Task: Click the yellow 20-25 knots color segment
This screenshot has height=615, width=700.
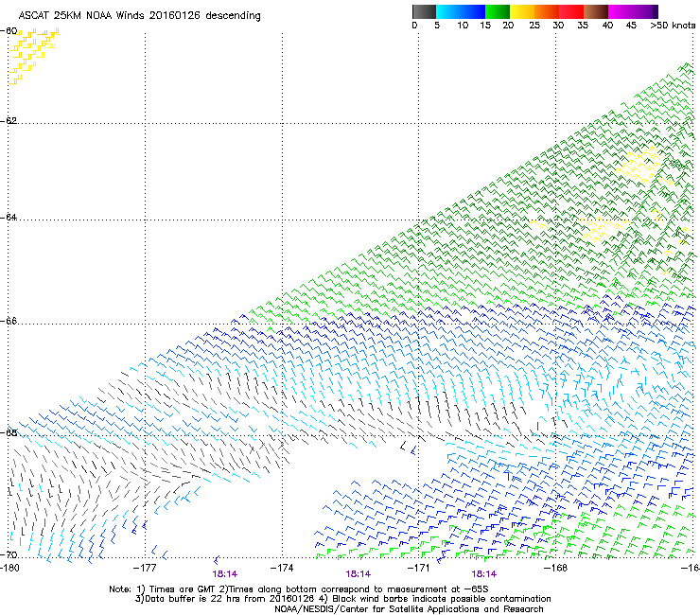Action: click(522, 11)
